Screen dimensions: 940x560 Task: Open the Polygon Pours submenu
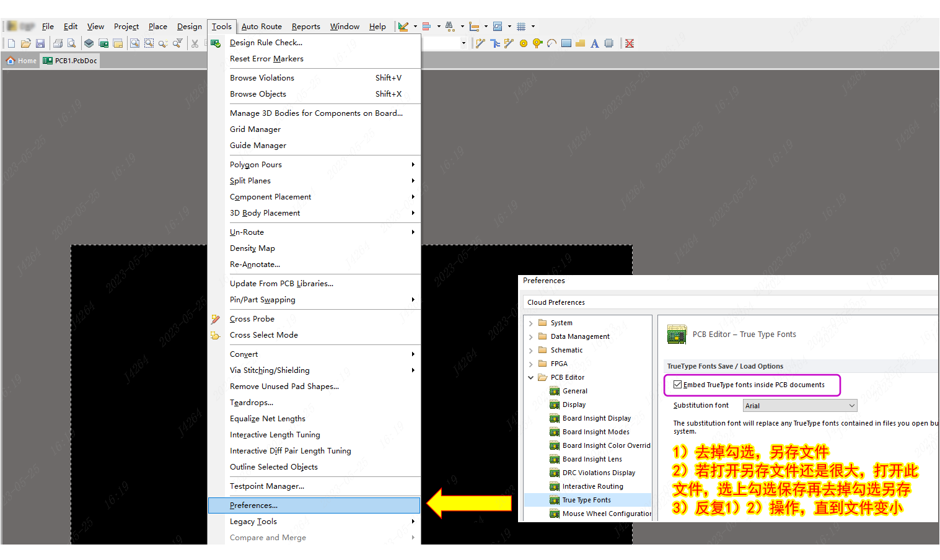[256, 165]
